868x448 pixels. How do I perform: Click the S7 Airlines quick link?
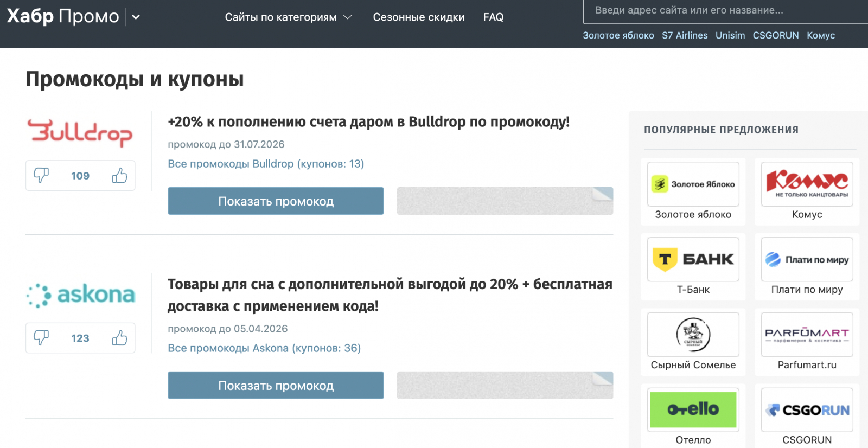pyautogui.click(x=685, y=35)
